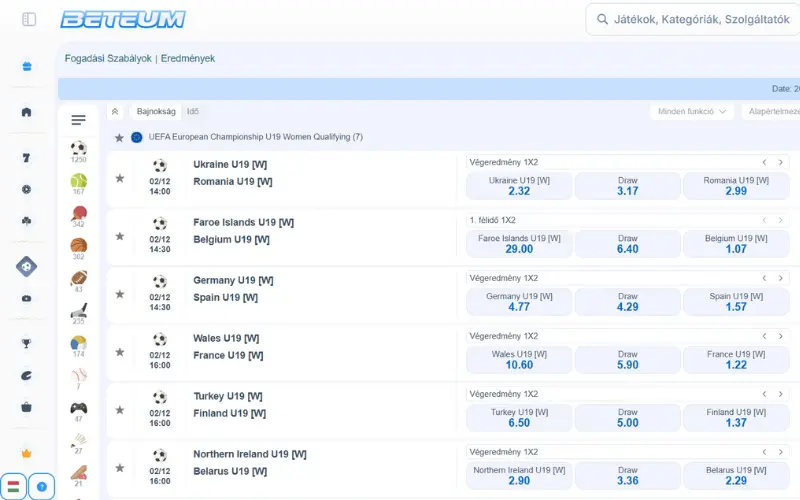The width and height of the screenshot is (800, 500).
Task: Open the 'Eredmények' link
Action: point(188,59)
